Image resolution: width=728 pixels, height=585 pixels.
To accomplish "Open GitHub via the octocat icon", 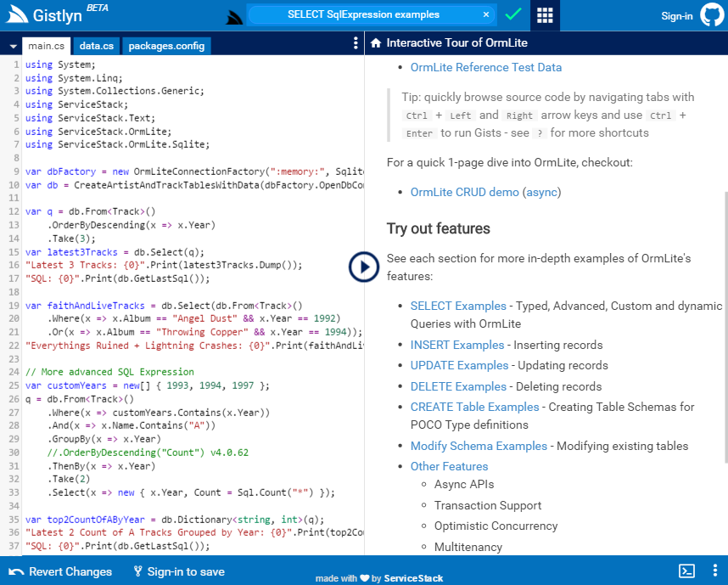I will tap(712, 15).
